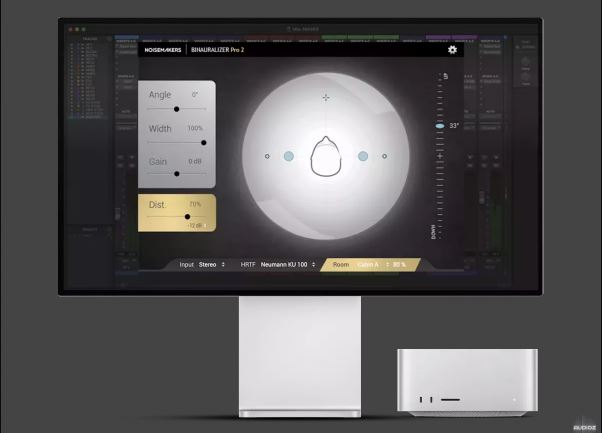Click the small ring right of head

[x=384, y=156]
